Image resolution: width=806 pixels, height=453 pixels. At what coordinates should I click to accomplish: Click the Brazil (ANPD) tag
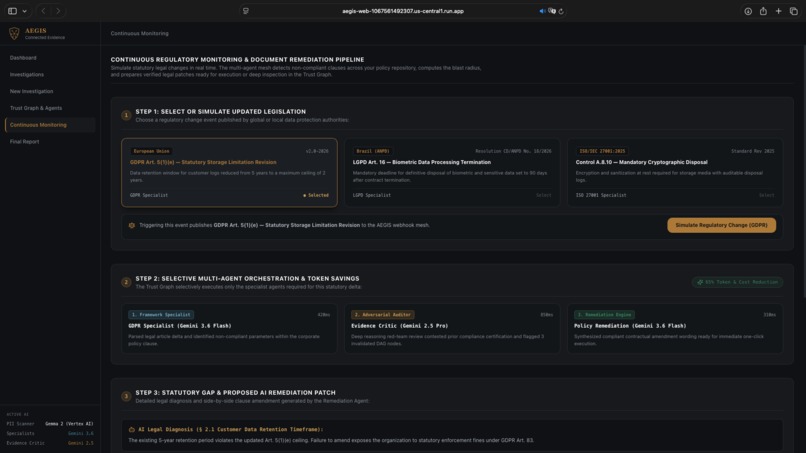(373, 151)
